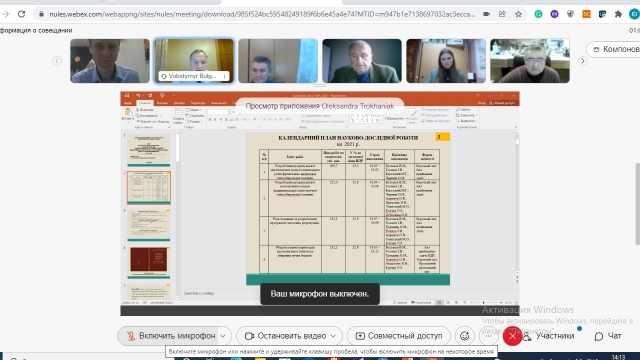Toggle the Участники participants panel
Screen dimensions: 640x360
[x=549, y=336]
